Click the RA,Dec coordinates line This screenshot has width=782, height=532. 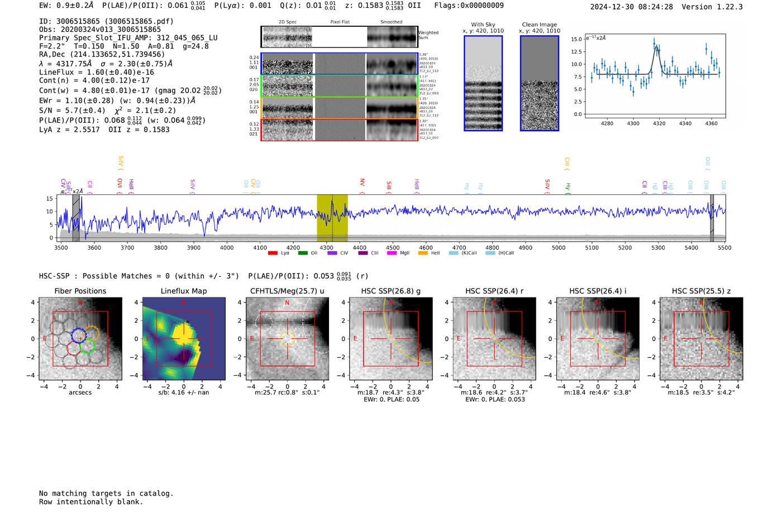(x=102, y=55)
